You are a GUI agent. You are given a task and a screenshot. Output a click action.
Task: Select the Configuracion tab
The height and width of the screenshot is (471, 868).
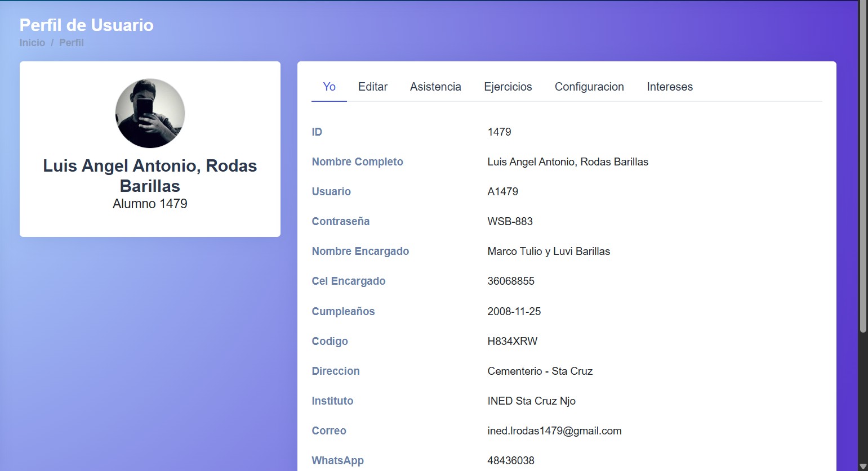point(589,87)
